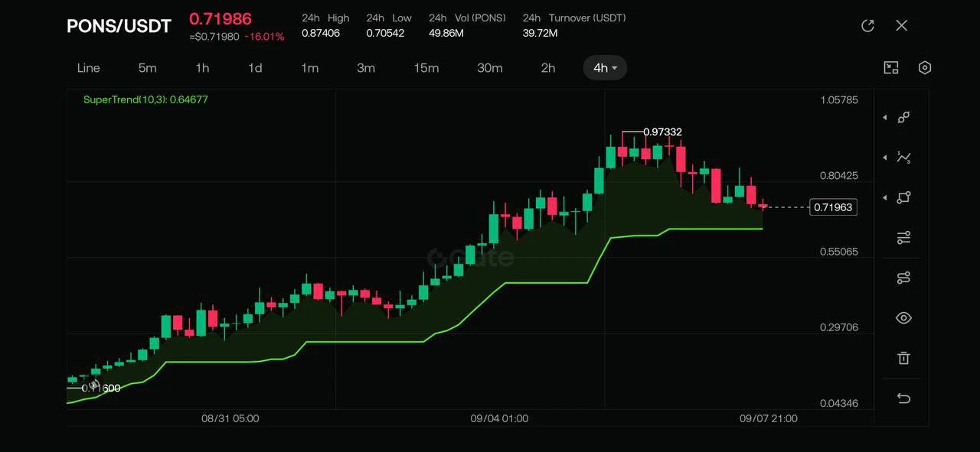The width and height of the screenshot is (980, 452).
Task: Click the 0.71963 current price tag
Action: click(x=833, y=207)
